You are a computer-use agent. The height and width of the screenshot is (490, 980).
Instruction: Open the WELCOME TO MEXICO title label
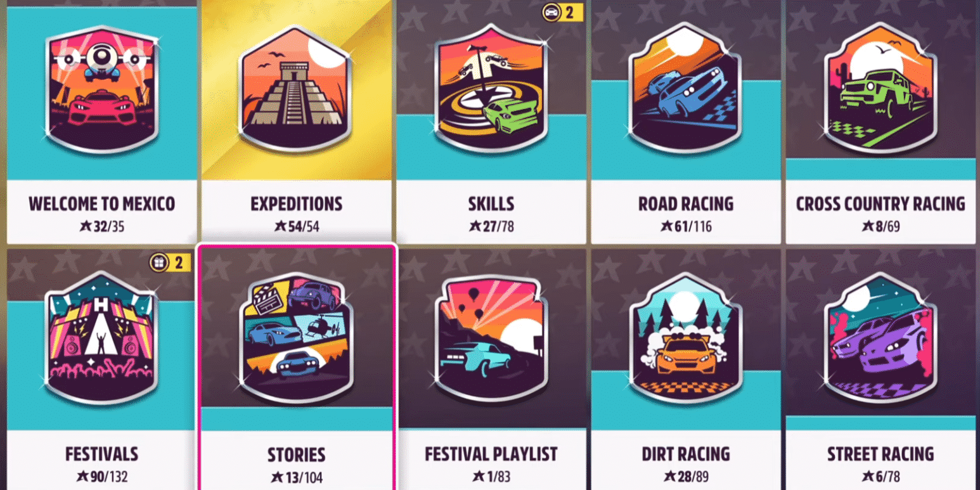(102, 204)
